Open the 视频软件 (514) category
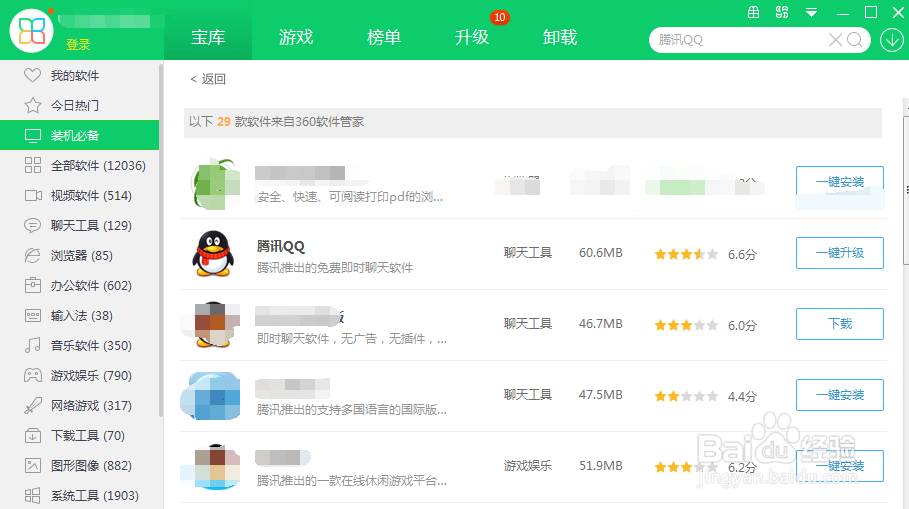The image size is (909, 509). point(79,196)
